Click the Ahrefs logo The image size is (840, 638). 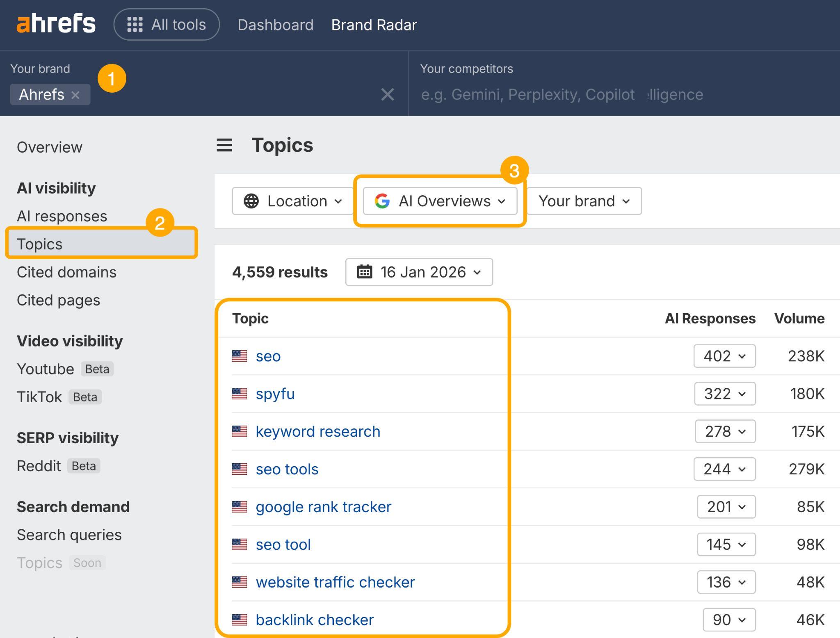coord(55,24)
